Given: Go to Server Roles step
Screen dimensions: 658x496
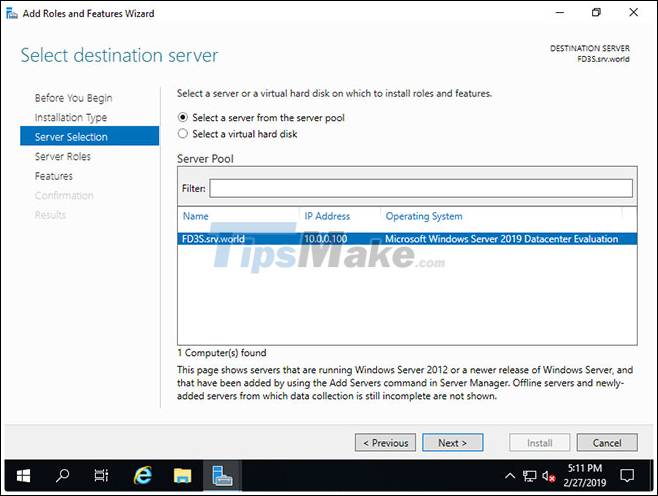Looking at the screenshot, I should pos(63,157).
